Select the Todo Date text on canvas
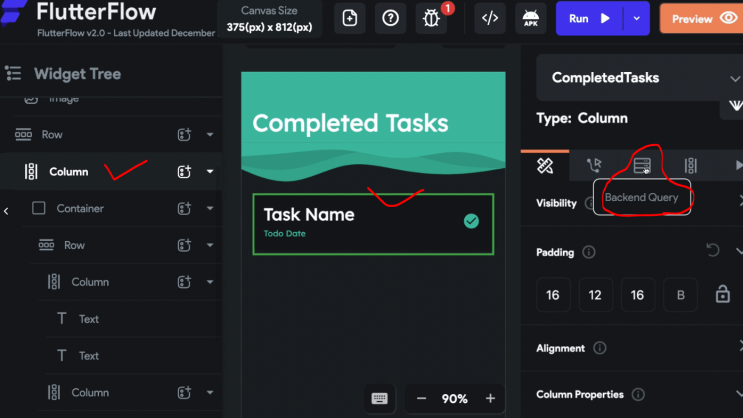 285,234
